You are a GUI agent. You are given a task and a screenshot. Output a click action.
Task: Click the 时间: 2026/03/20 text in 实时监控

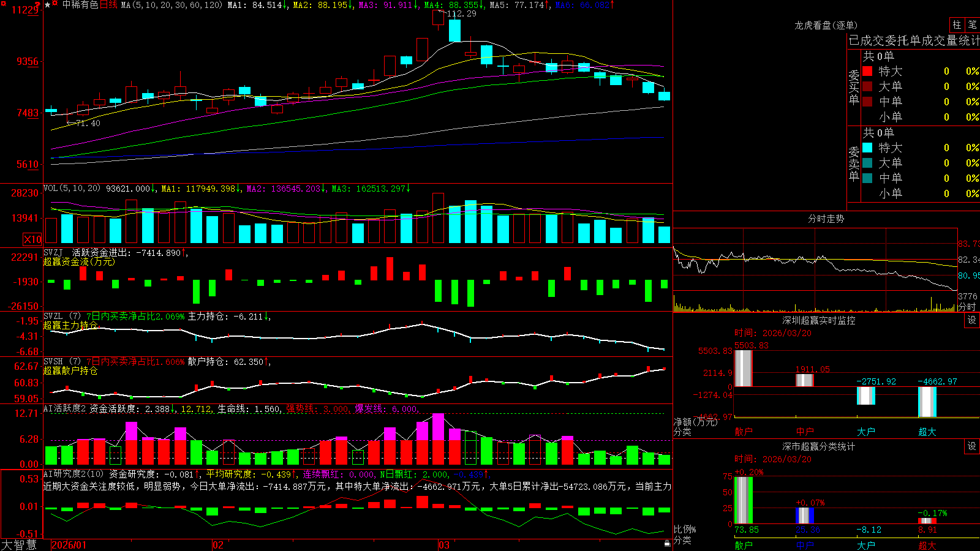tap(773, 333)
